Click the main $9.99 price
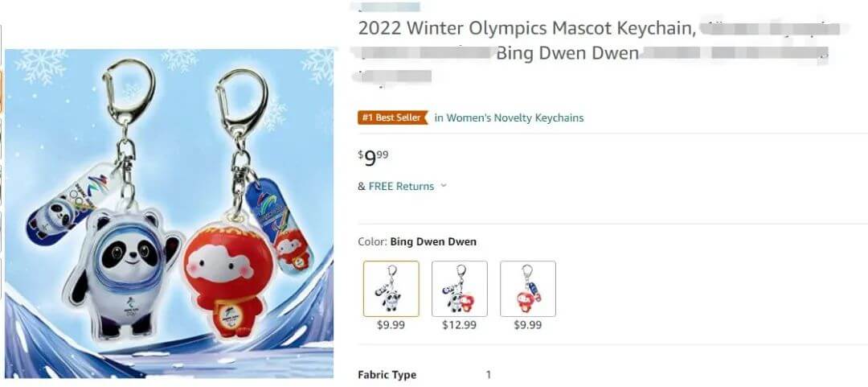Viewport: 868px width, 387px height. [373, 158]
